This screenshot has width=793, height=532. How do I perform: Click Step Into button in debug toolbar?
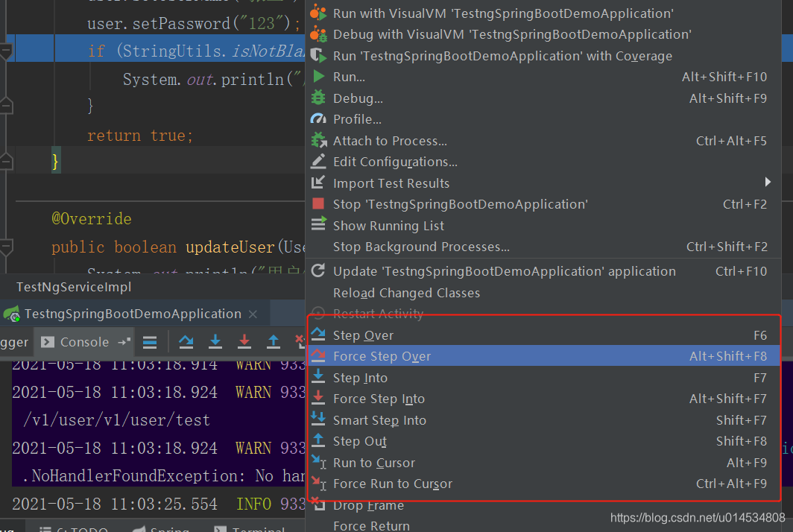215,342
